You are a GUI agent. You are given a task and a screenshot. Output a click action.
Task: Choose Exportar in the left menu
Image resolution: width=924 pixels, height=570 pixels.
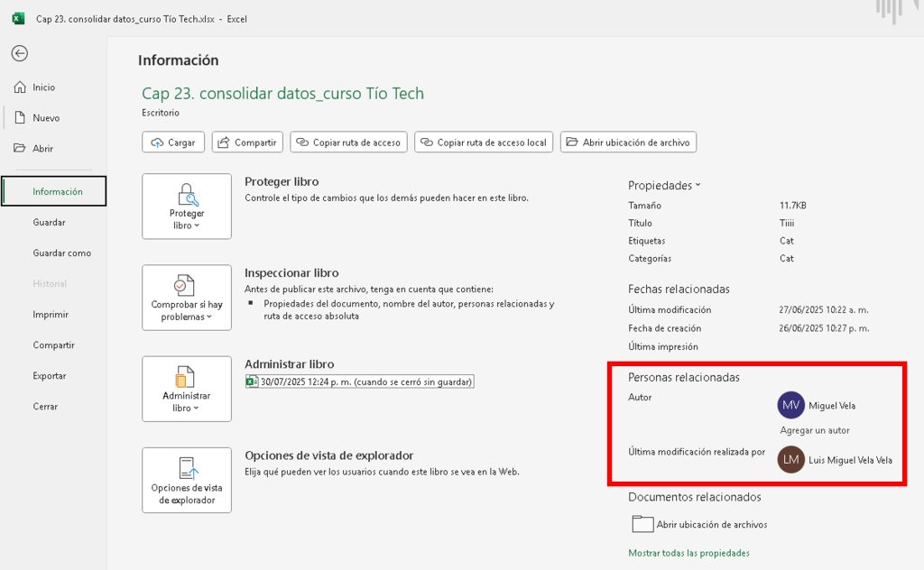tap(49, 376)
